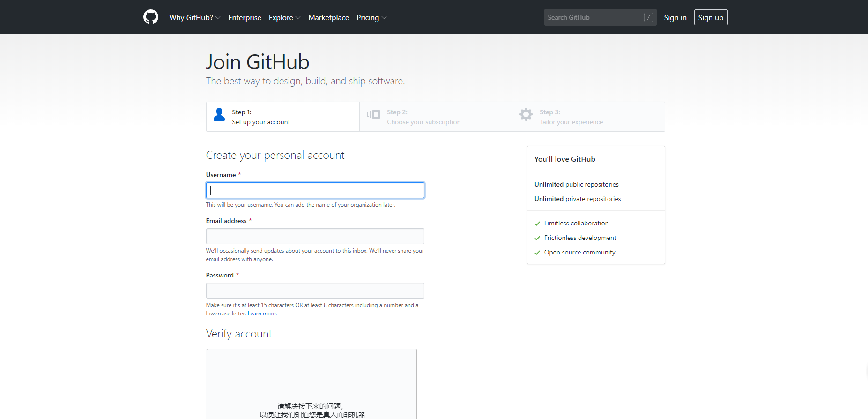Screen dimensions: 868x419
Task: Click the Password input field
Action: click(315, 291)
